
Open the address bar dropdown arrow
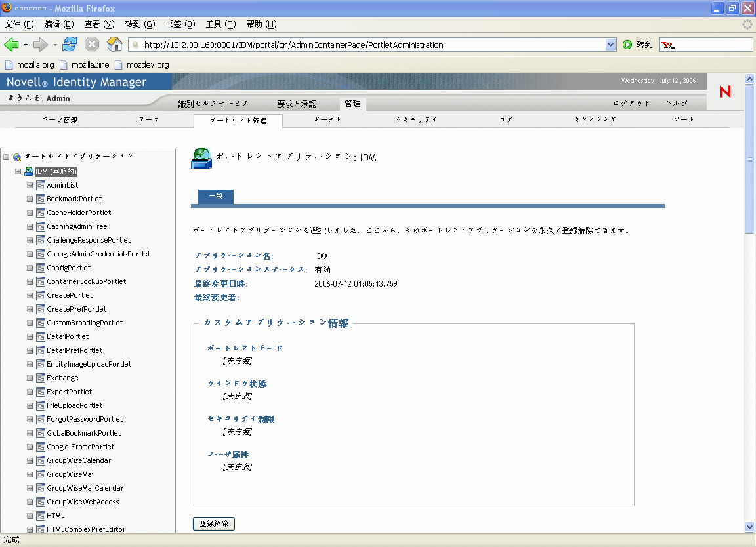[x=610, y=44]
